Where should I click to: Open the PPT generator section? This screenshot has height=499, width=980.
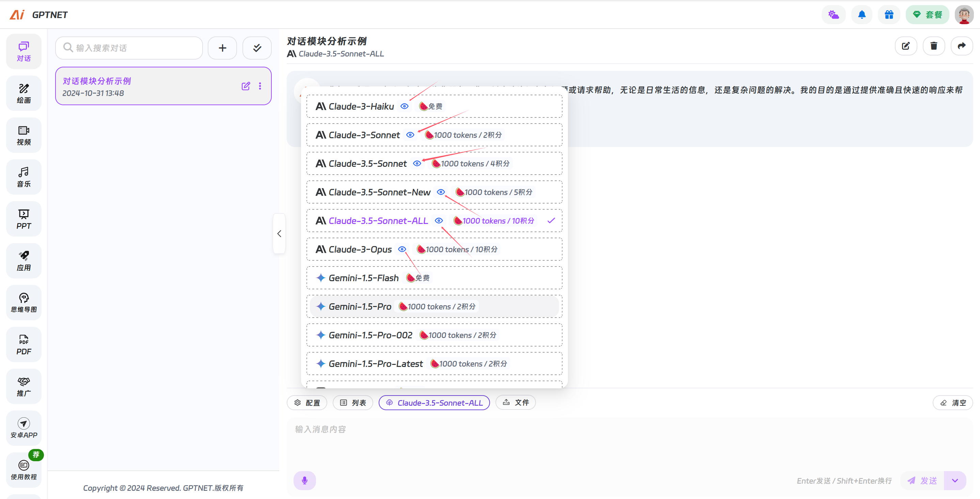click(23, 219)
